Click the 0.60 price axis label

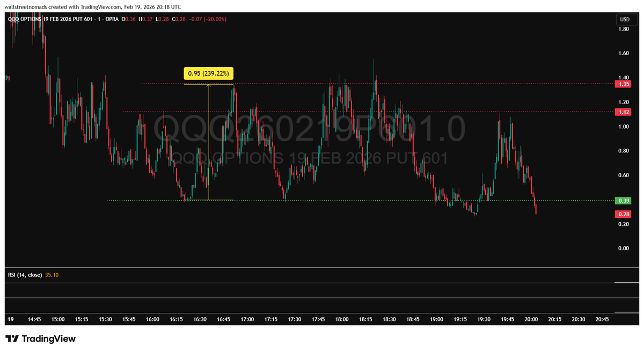click(623, 175)
